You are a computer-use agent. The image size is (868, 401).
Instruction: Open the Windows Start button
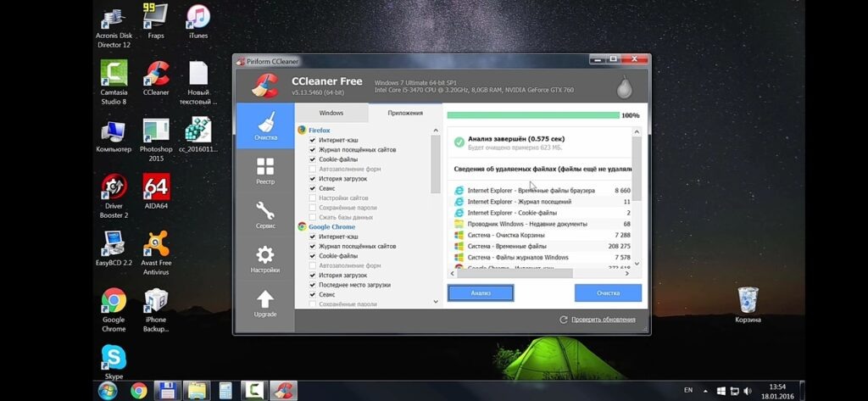108,391
